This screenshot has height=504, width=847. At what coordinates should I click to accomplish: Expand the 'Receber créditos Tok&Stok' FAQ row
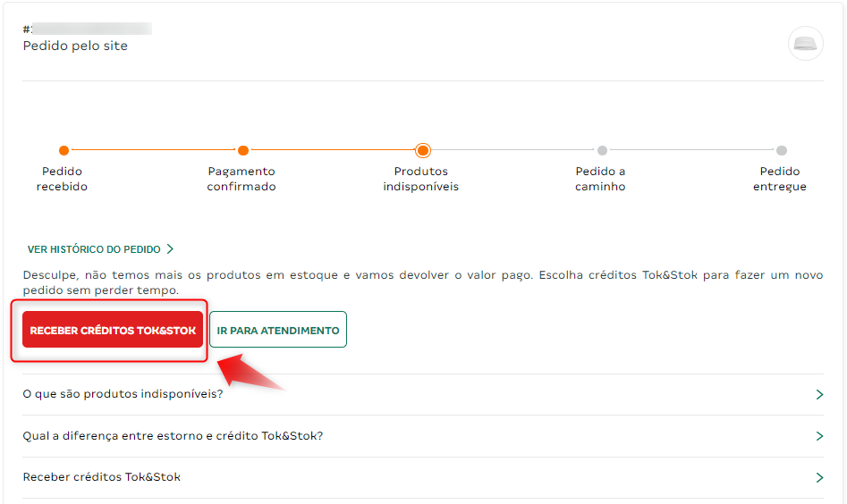coord(423,477)
